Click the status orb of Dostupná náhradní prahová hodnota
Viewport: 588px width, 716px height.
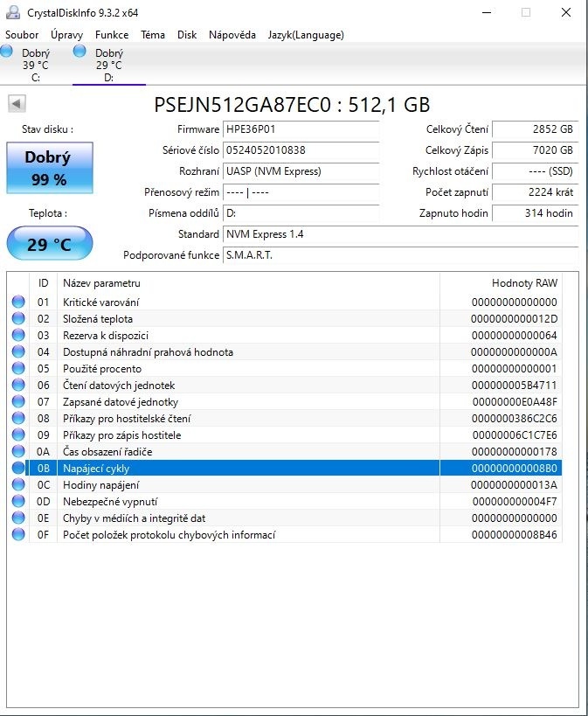point(18,351)
